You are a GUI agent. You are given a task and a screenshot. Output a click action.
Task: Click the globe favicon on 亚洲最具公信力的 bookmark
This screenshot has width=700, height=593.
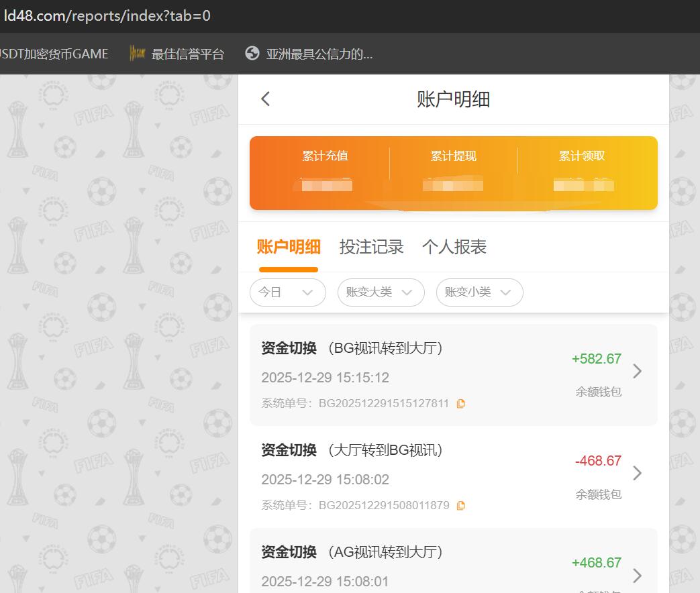(x=252, y=54)
